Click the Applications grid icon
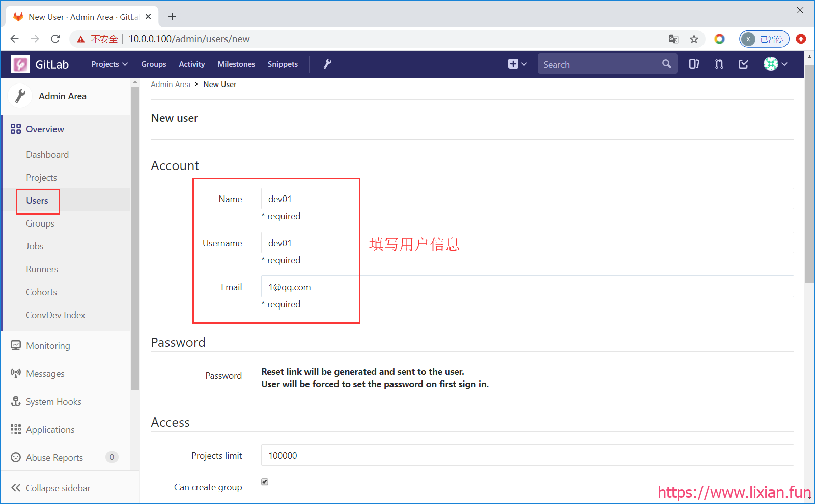The image size is (815, 504). [x=16, y=430]
